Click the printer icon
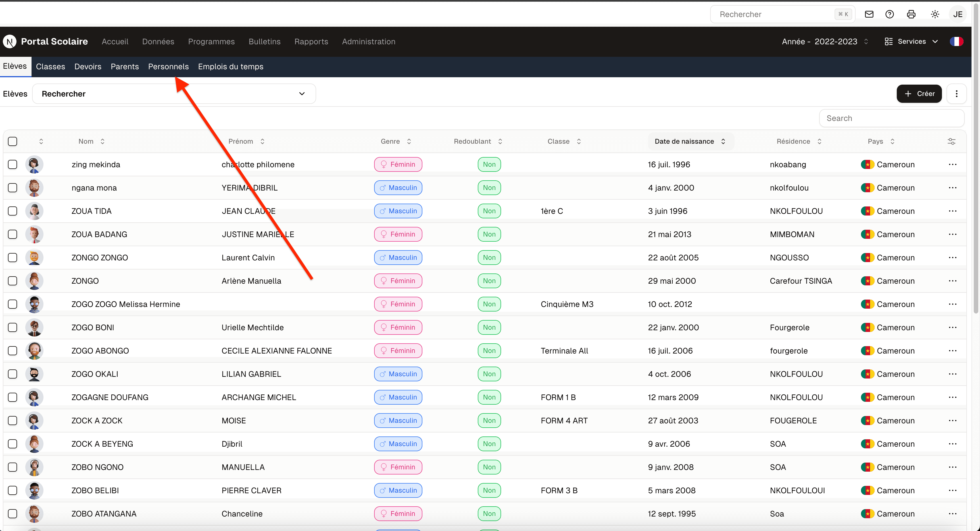Viewport: 980px width, 531px height. coord(911,14)
